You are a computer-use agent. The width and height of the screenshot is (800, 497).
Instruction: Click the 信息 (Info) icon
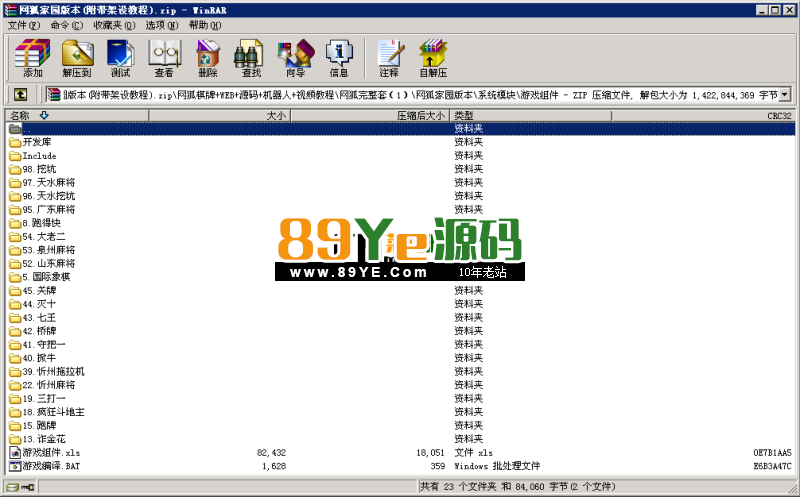(x=339, y=58)
